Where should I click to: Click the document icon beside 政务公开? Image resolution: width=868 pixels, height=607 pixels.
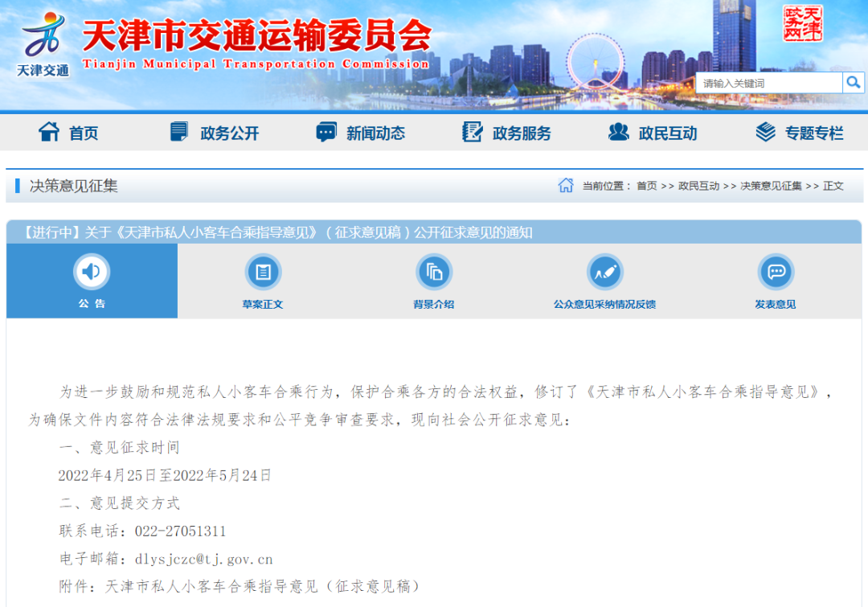pos(178,132)
